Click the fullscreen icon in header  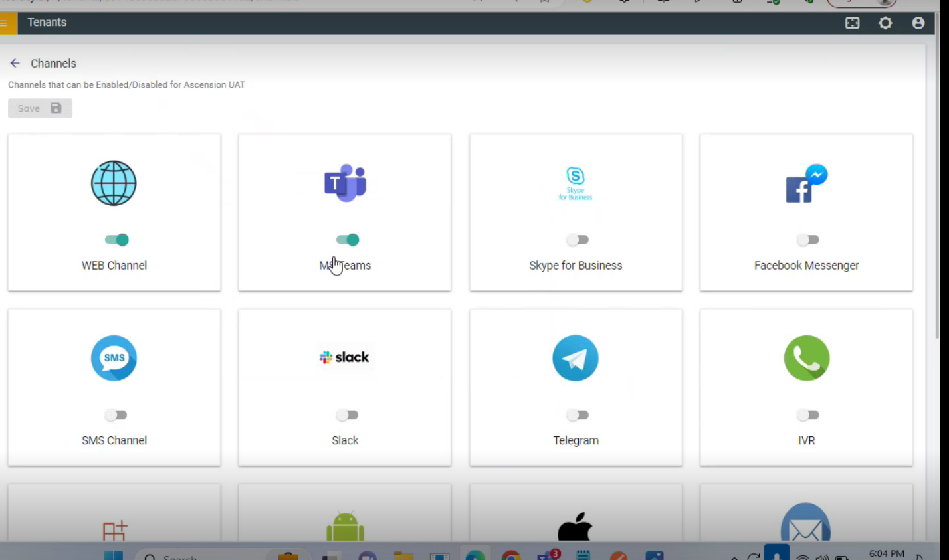point(852,23)
